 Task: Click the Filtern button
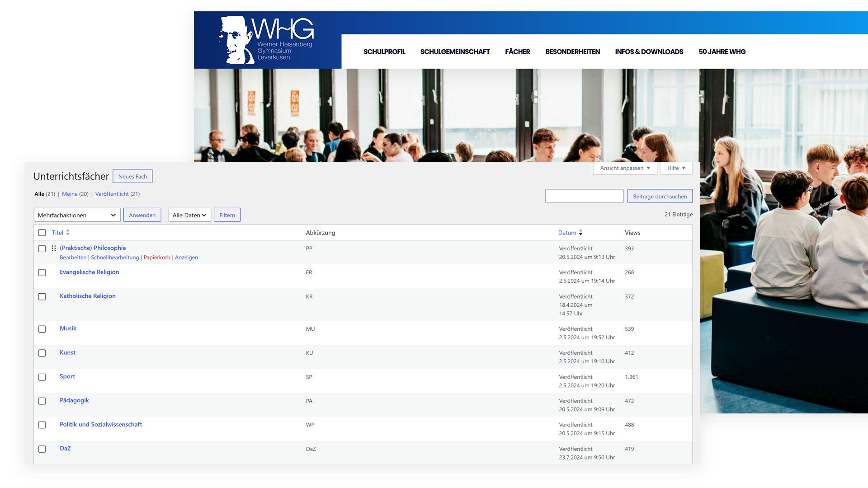click(227, 215)
